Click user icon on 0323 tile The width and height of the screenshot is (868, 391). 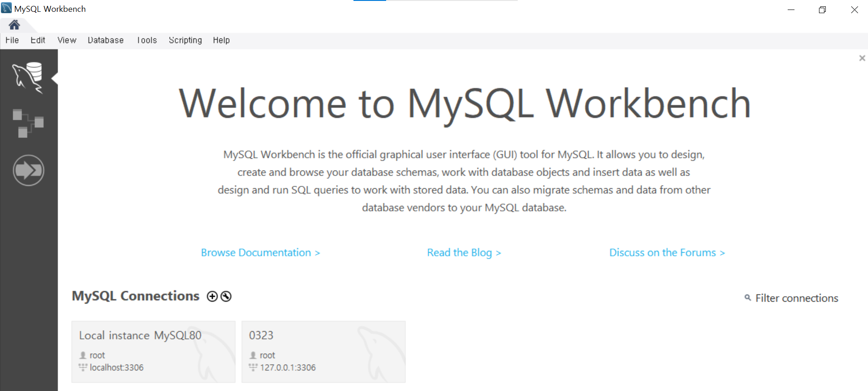[x=253, y=355]
